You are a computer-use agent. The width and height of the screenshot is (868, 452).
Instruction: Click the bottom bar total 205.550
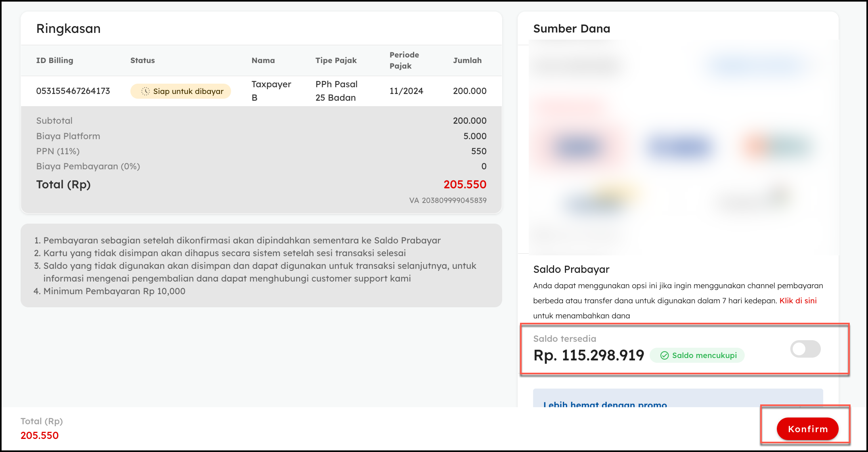coord(40,435)
